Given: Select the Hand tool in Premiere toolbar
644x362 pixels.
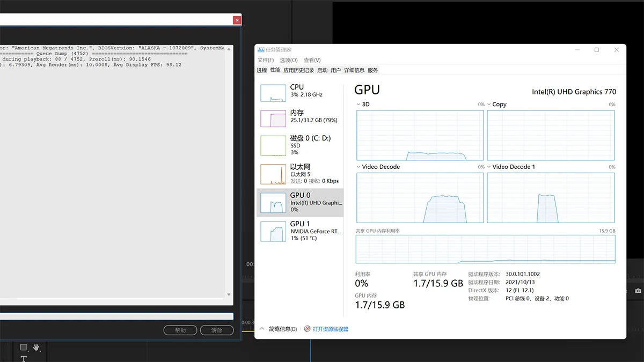Looking at the screenshot, I should pyautogui.click(x=36, y=348).
